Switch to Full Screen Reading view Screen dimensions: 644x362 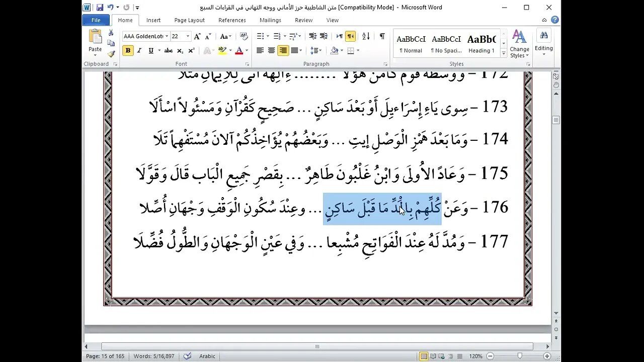(x=434, y=356)
